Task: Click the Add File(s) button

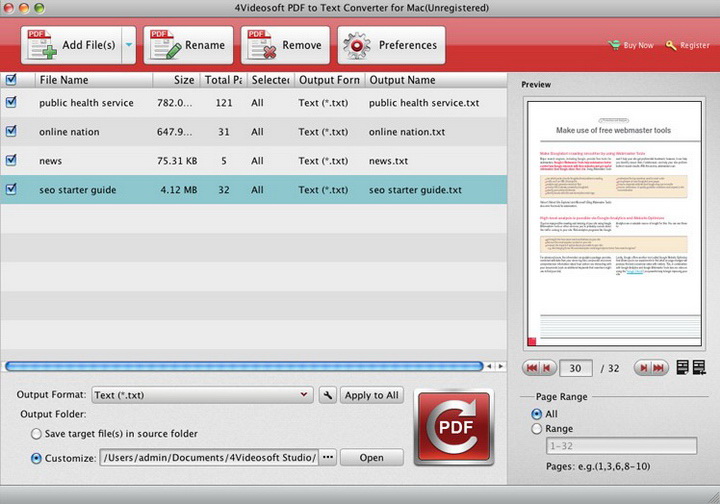Action: tap(71, 45)
